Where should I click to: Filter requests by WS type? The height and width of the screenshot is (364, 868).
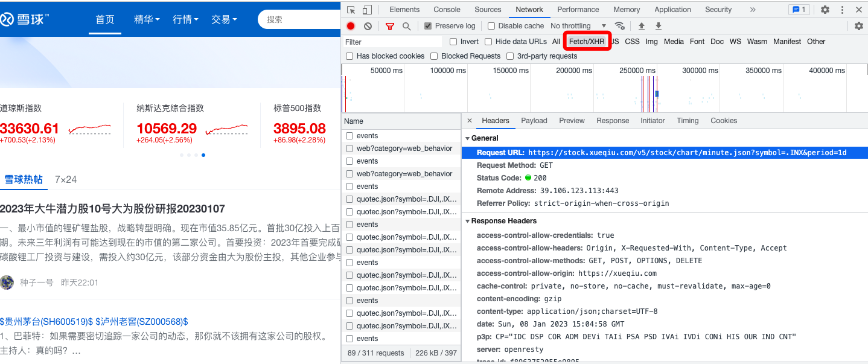point(735,42)
